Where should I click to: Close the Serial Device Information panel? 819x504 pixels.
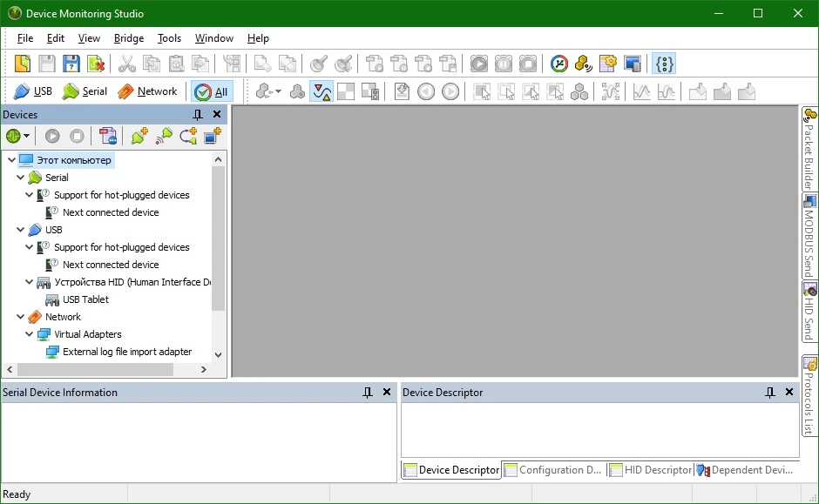[387, 393]
